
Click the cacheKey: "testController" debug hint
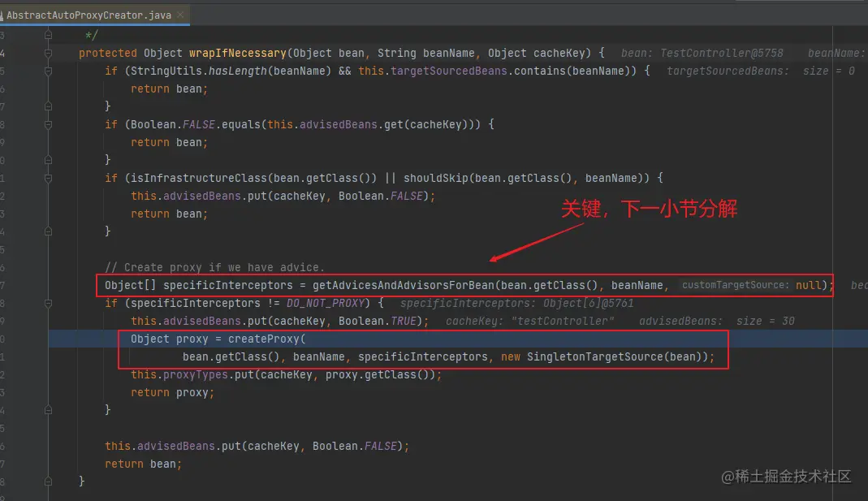tap(529, 321)
